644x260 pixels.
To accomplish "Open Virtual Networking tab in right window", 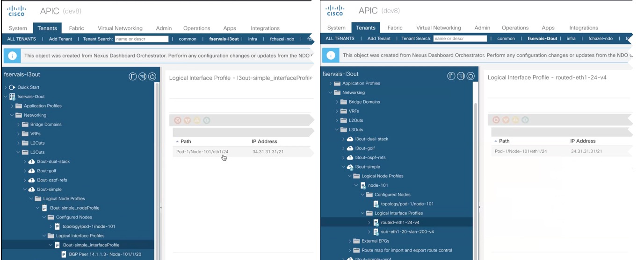I will [x=439, y=28].
